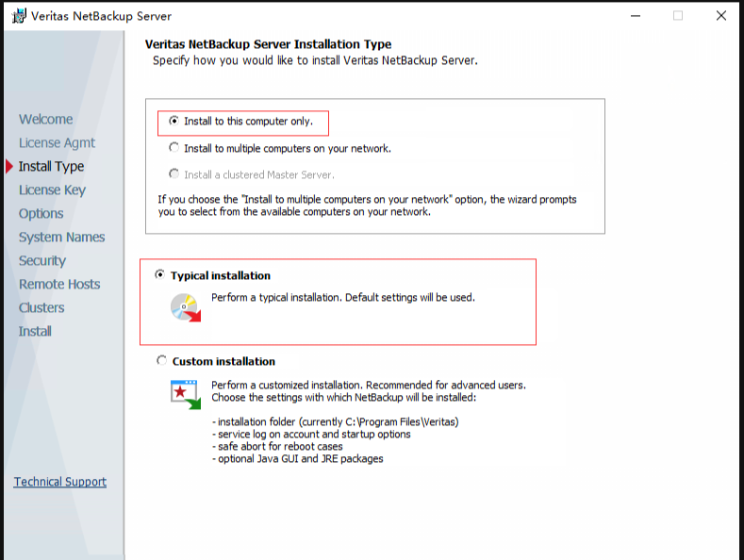744x560 pixels.
Task: Click 'Perform a customized installation' description text
Action: (x=369, y=391)
